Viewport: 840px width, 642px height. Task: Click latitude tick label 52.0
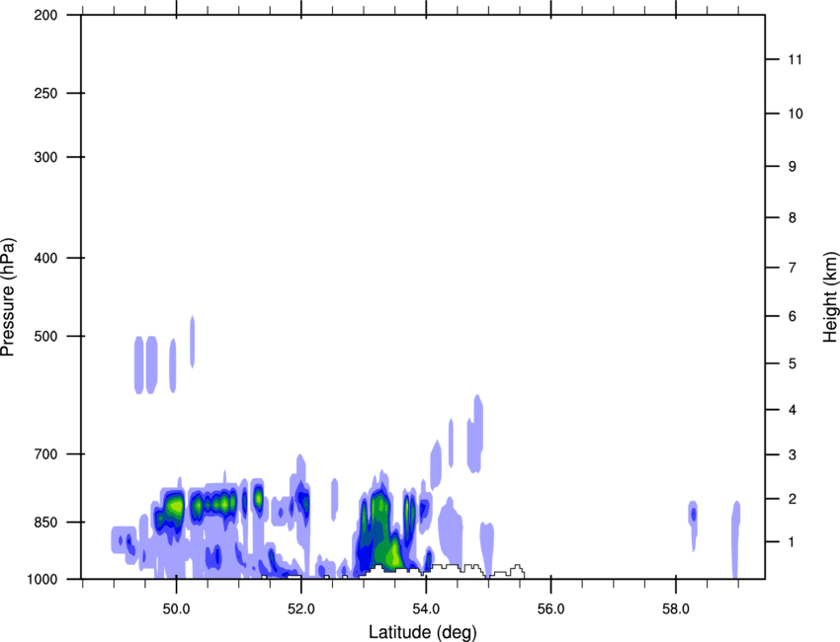[x=301, y=609]
